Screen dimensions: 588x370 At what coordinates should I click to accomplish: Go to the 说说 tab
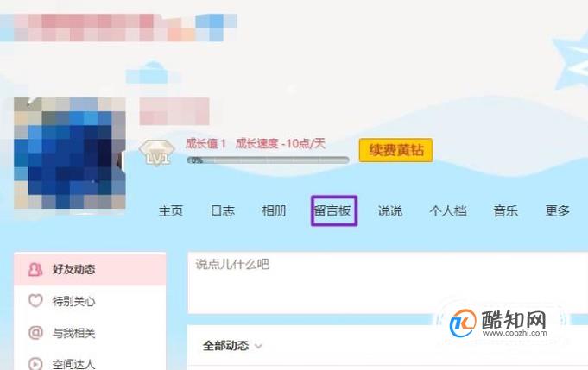389,210
